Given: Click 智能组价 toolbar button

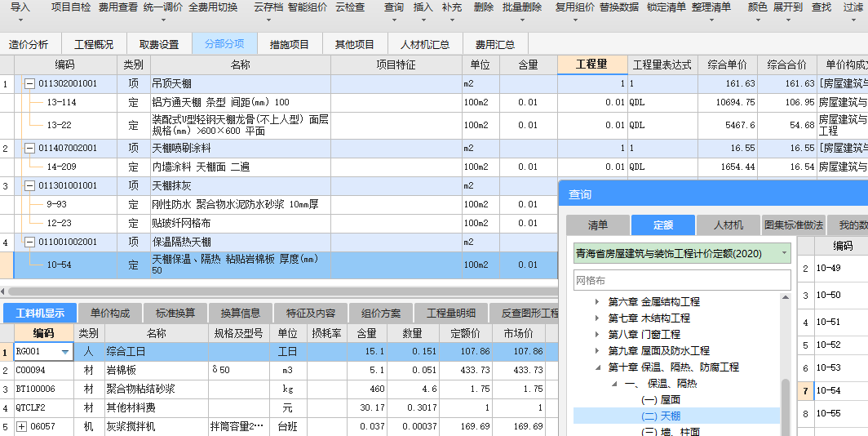Looking at the screenshot, I should click(x=308, y=7).
